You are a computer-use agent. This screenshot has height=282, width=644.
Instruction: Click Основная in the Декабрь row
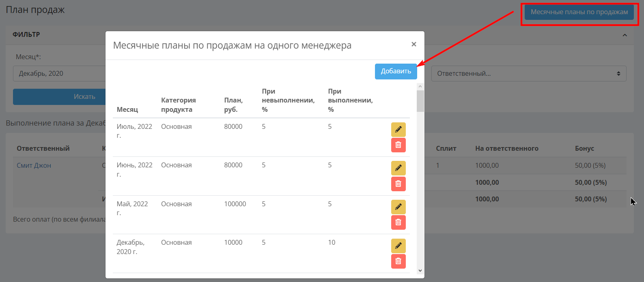(177, 243)
